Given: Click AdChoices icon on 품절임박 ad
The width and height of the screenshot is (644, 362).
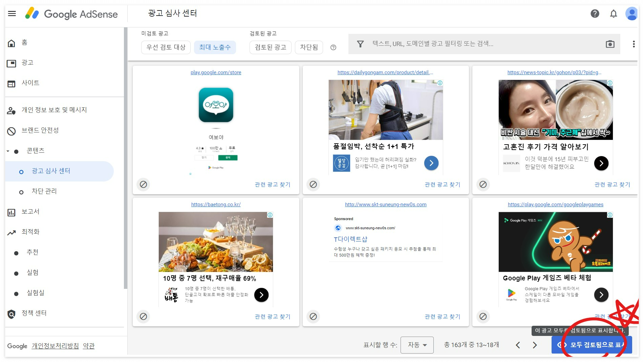Looking at the screenshot, I should pos(440,83).
